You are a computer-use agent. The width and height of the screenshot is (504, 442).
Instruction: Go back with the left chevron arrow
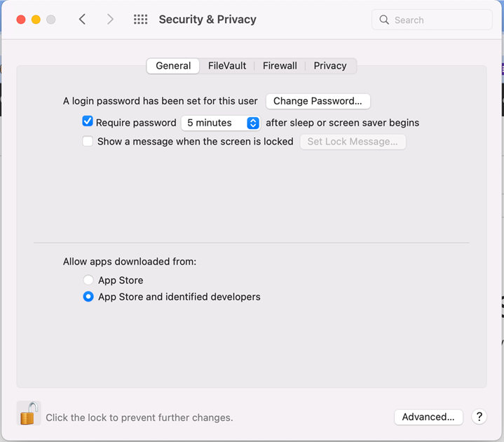click(x=83, y=20)
